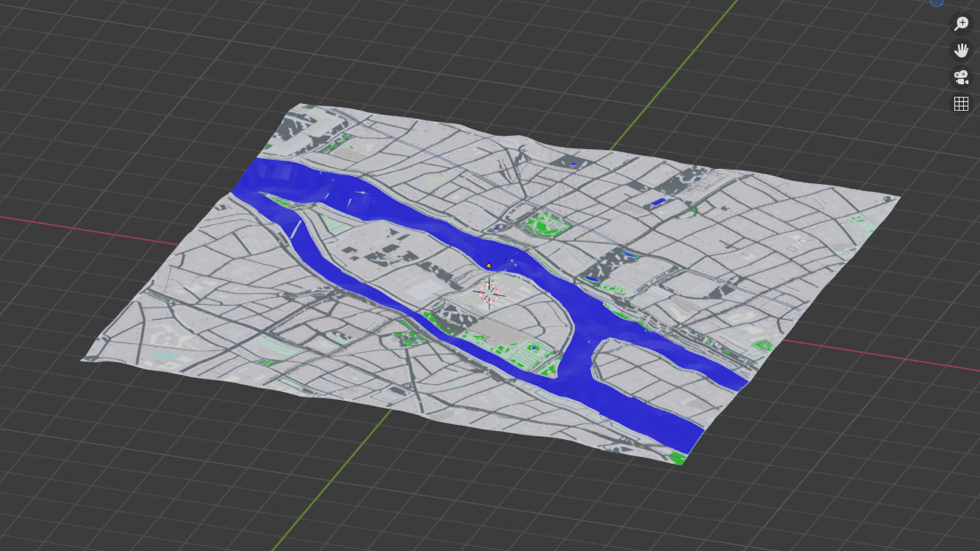Switch perspective/orthographic with the grid icon

(x=961, y=104)
